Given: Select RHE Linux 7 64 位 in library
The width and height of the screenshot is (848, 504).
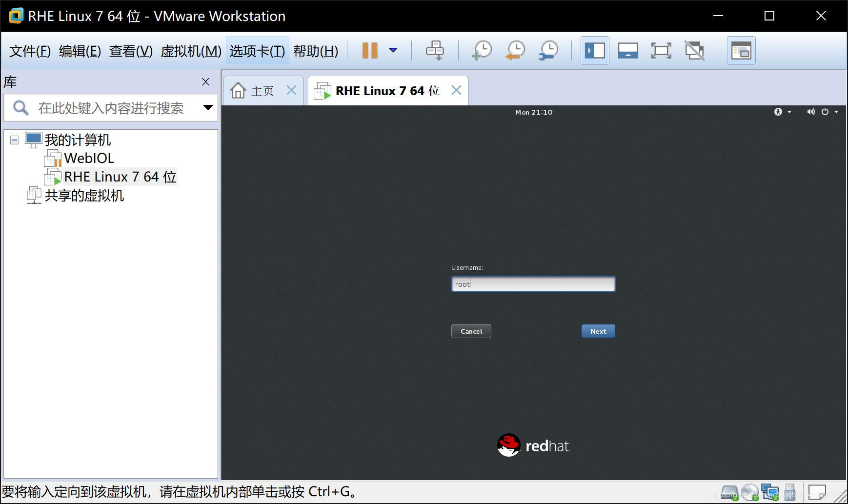Looking at the screenshot, I should coord(120,177).
